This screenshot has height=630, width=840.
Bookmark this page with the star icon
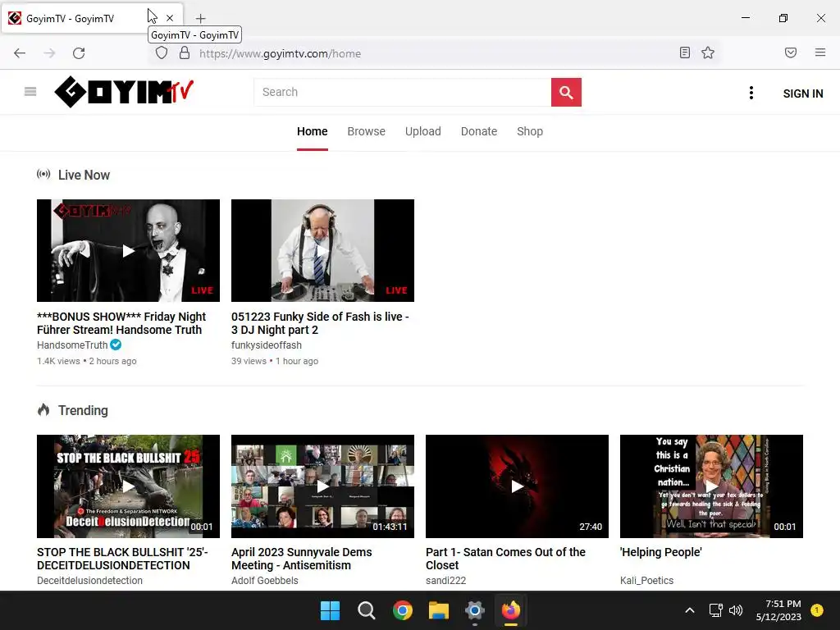pos(708,52)
